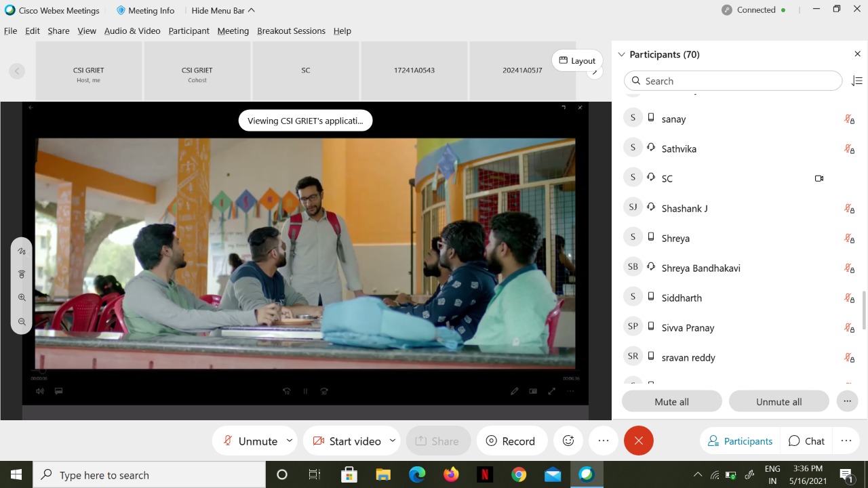Open the Help menu

[x=342, y=30]
